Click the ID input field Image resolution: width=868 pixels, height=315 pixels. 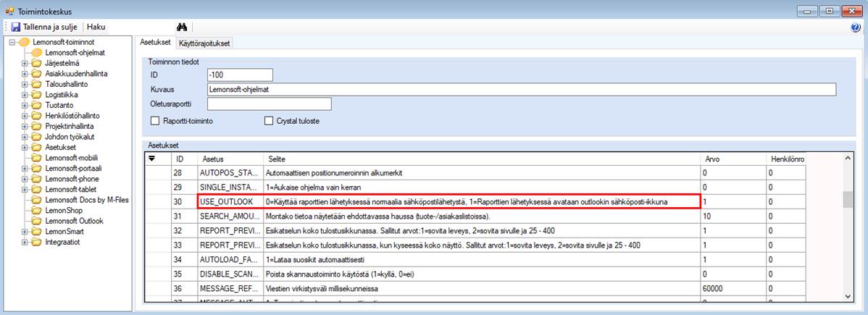(240, 75)
